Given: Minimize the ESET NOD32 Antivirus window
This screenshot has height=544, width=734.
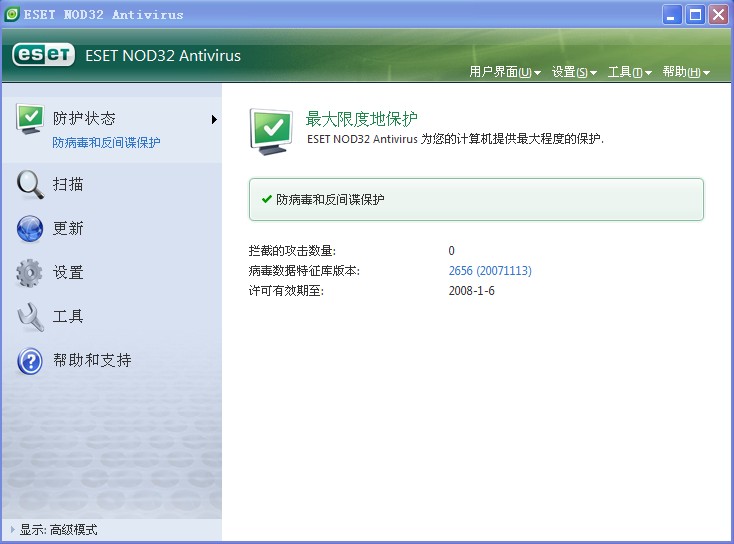Looking at the screenshot, I should tap(672, 15).
